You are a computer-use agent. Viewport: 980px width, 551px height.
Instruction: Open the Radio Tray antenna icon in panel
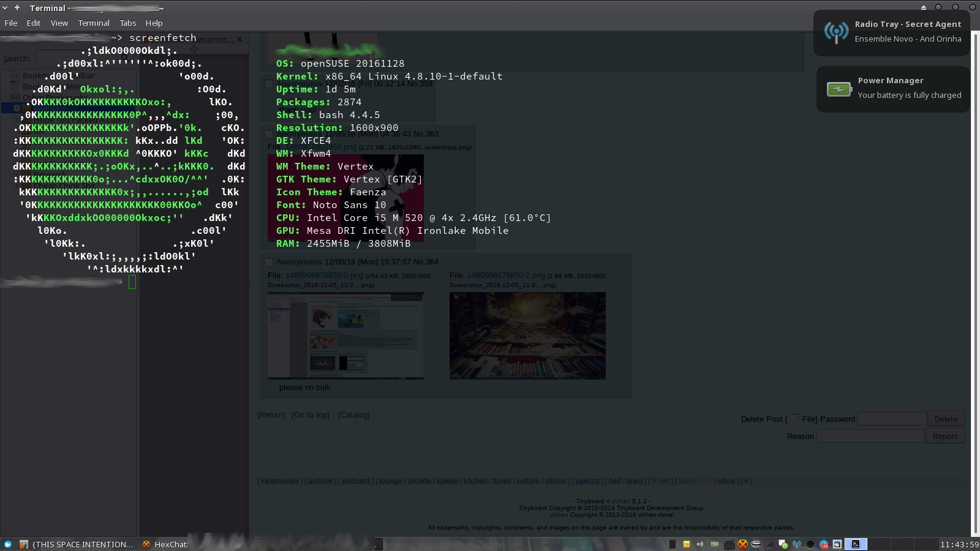(x=796, y=544)
